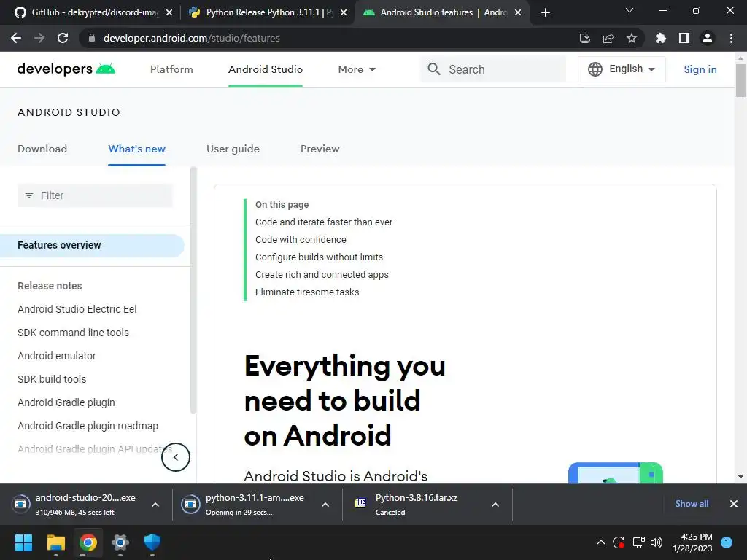Open the Platform nav item
Screen dimensions: 747x560
point(171,69)
